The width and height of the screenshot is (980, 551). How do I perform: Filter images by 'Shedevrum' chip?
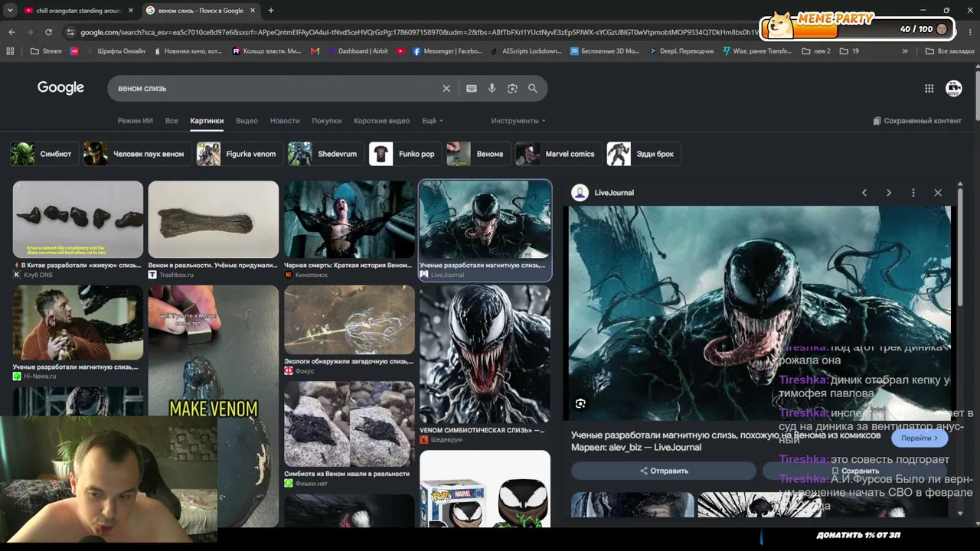tap(325, 154)
